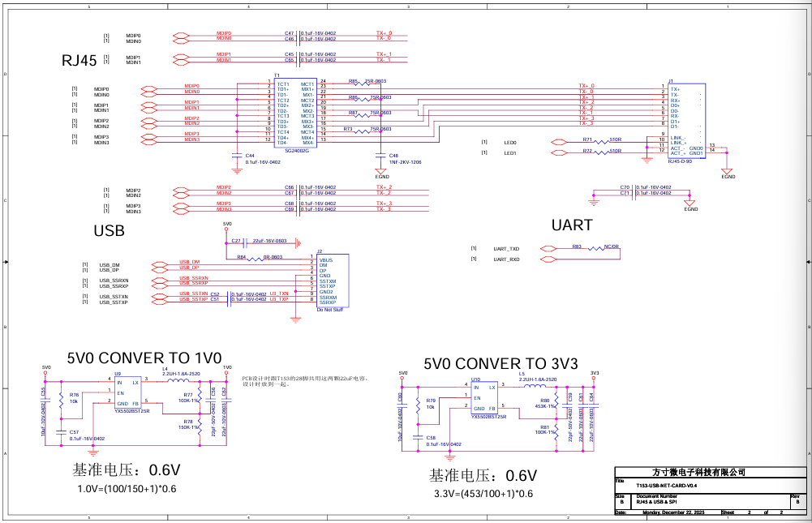Select the R78 resistor designator

(x=188, y=422)
